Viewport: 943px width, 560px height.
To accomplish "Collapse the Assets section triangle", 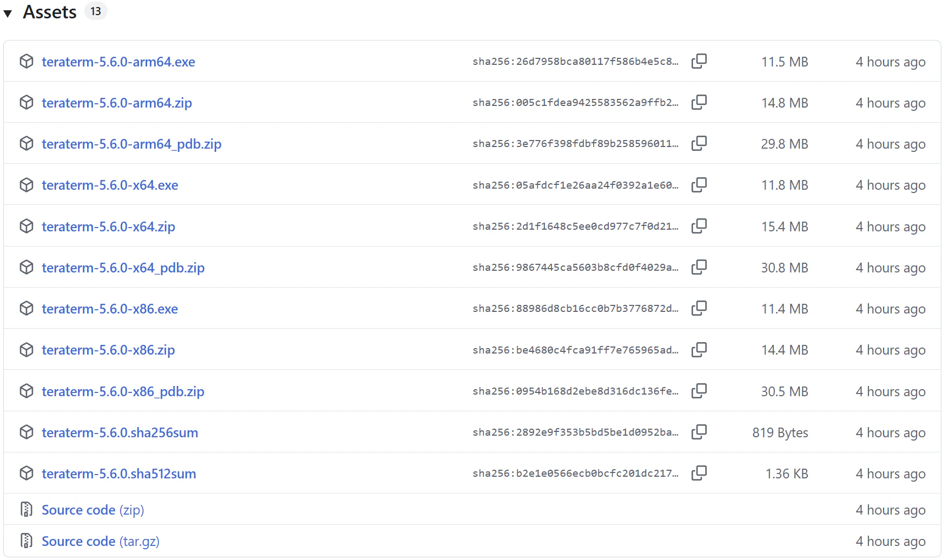I will (x=8, y=13).
